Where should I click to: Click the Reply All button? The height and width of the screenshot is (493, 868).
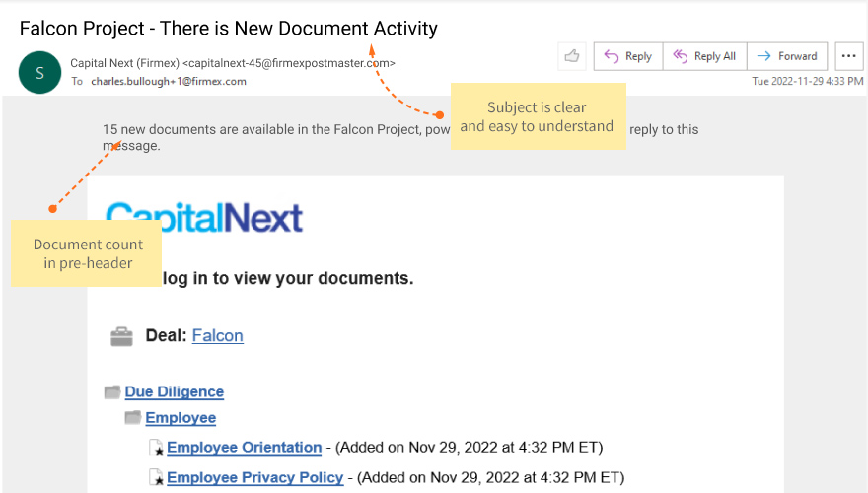[704, 56]
